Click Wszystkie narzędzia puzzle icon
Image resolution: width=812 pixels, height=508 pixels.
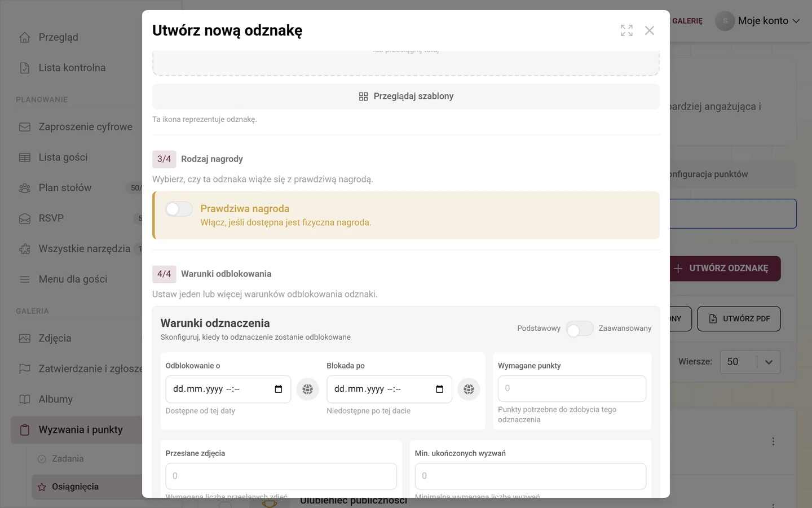25,249
